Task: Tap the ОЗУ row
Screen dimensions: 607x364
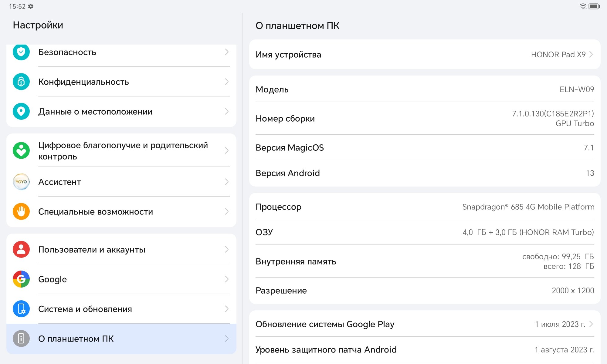Action: click(x=425, y=232)
